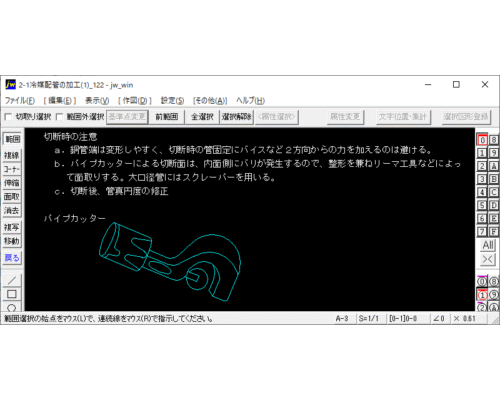Enable the 切取り選択 checkbox

(8, 117)
